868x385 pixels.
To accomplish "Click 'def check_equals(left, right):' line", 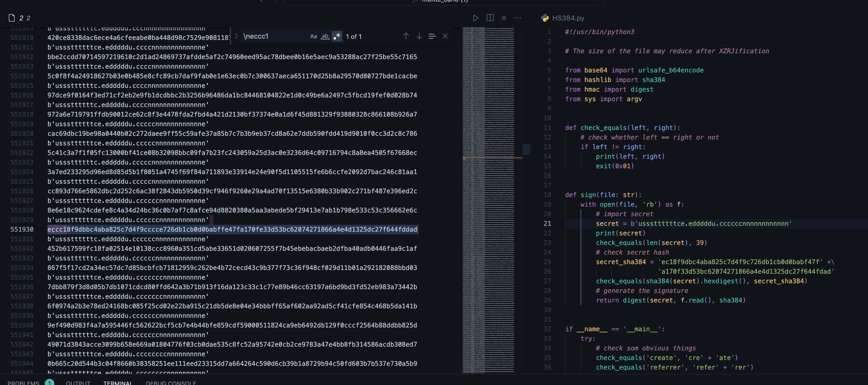I will 623,128.
